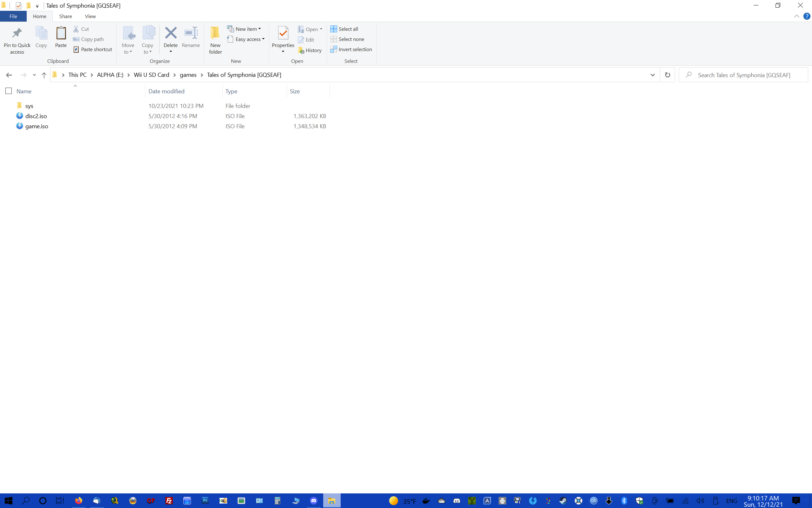
Task: Expand the Properties dropdown arrow
Action: click(283, 51)
